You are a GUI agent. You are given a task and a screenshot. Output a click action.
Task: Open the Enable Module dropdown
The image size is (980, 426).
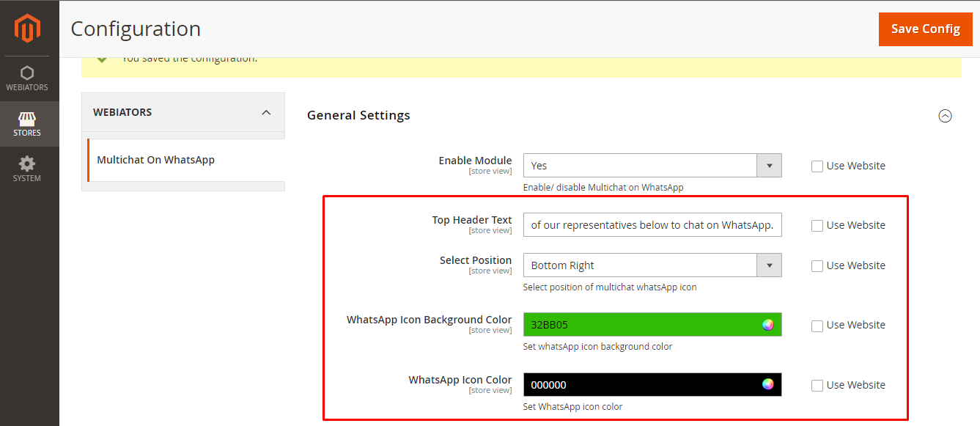652,166
